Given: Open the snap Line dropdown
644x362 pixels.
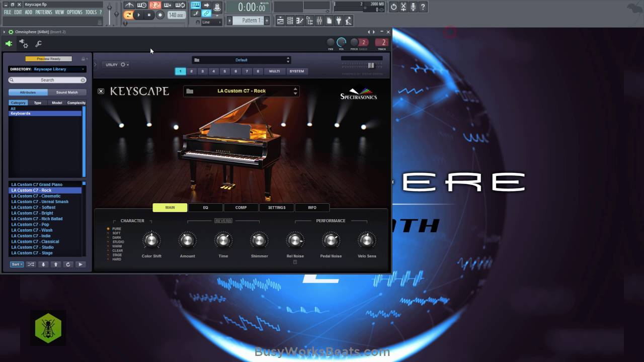Looking at the screenshot, I should (x=210, y=22).
